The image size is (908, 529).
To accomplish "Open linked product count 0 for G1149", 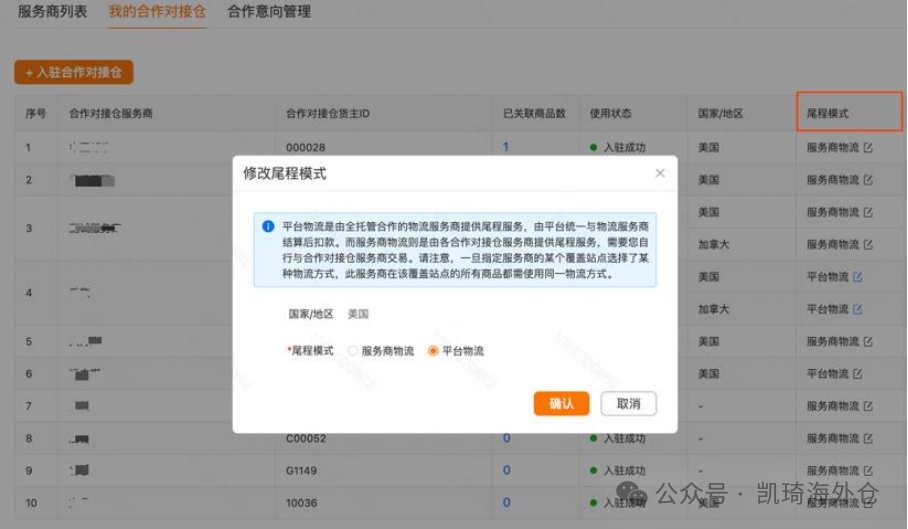I will [507, 470].
